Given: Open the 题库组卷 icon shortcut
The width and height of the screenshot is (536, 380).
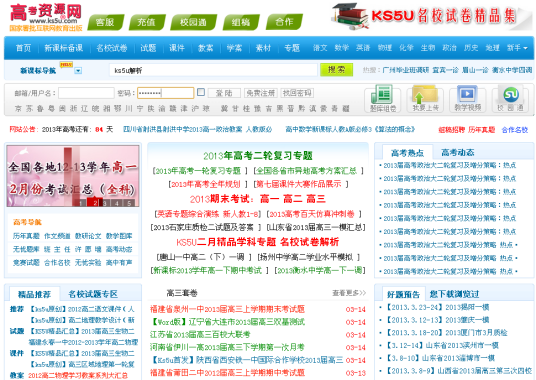Looking at the screenshot, I should coord(383,99).
